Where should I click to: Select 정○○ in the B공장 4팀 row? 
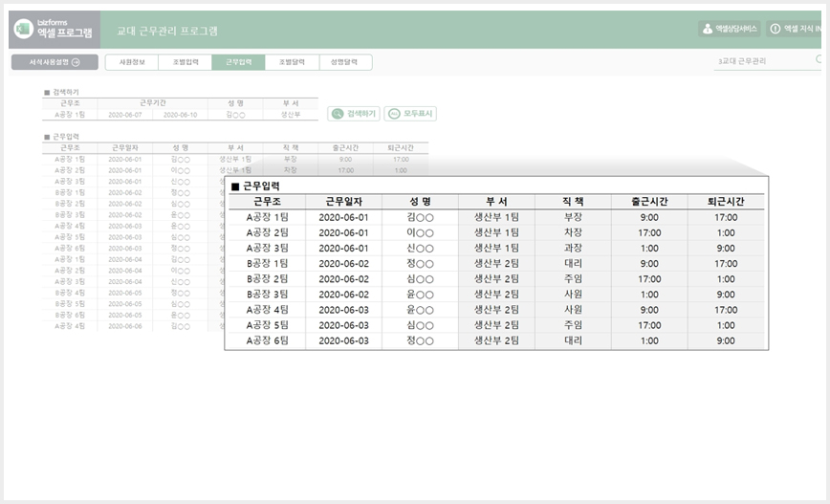(180, 293)
